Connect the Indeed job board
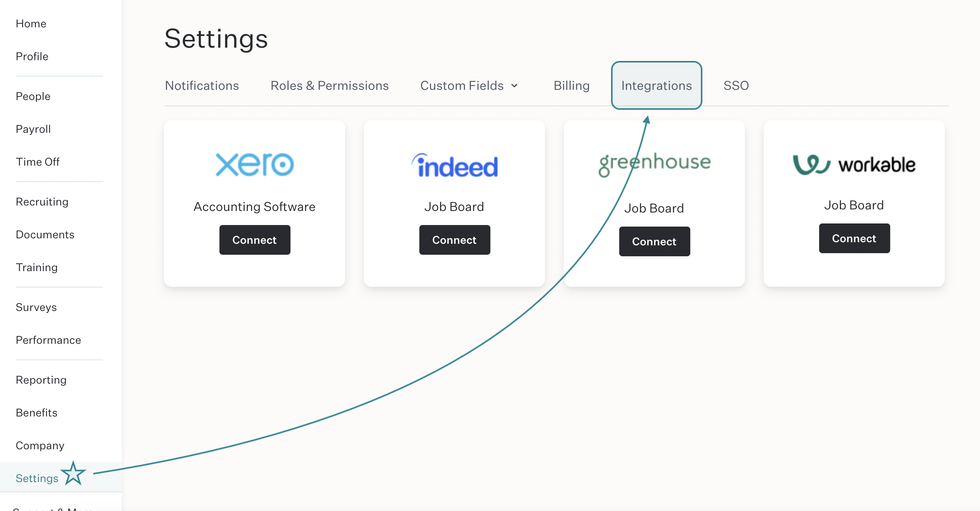Viewport: 980px width, 511px height. pos(454,240)
